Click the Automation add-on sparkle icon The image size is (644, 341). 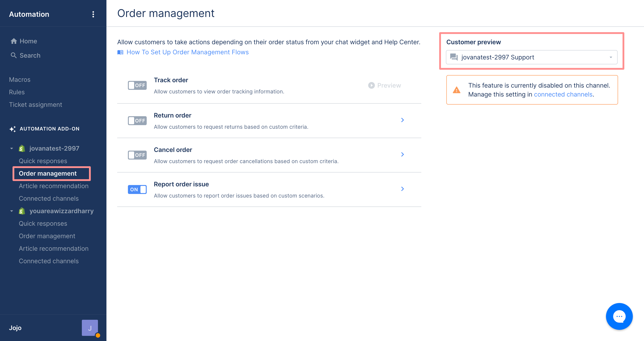click(x=13, y=129)
